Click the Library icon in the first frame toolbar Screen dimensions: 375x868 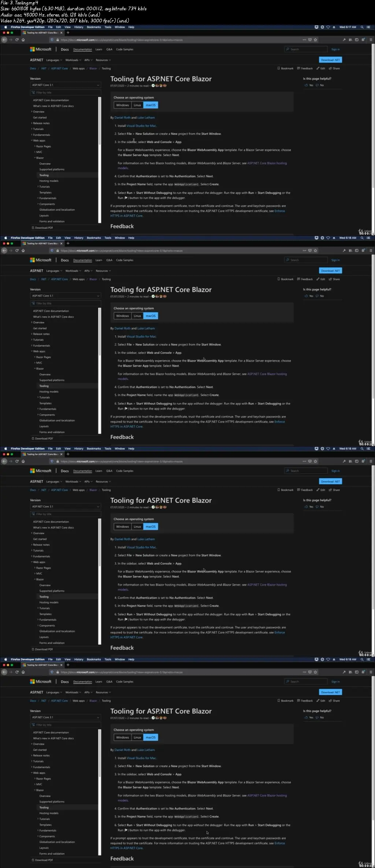click(x=350, y=40)
